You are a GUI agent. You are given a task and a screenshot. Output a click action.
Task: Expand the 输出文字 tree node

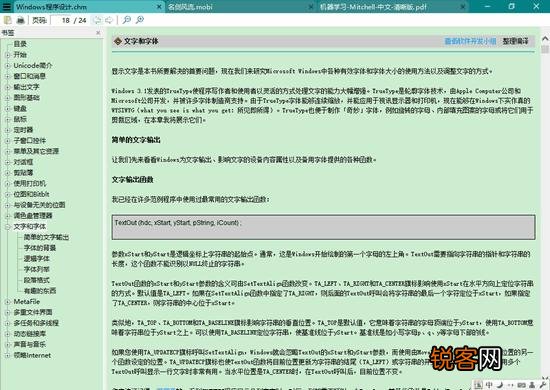pos(7,87)
